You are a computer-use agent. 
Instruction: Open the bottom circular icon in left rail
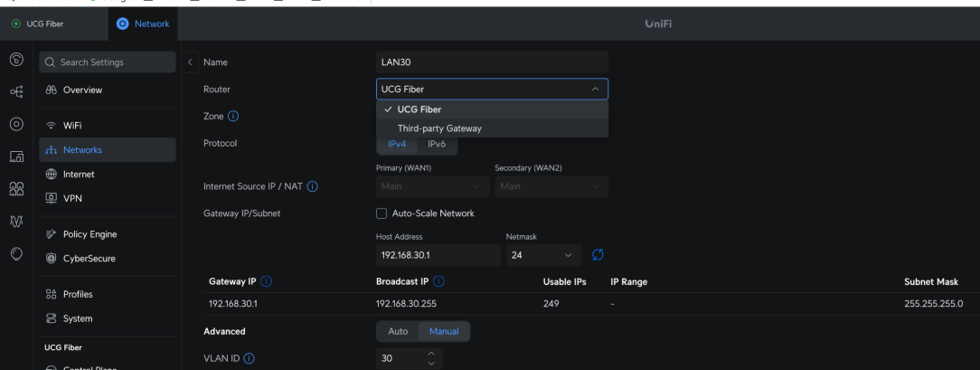pyautogui.click(x=17, y=253)
